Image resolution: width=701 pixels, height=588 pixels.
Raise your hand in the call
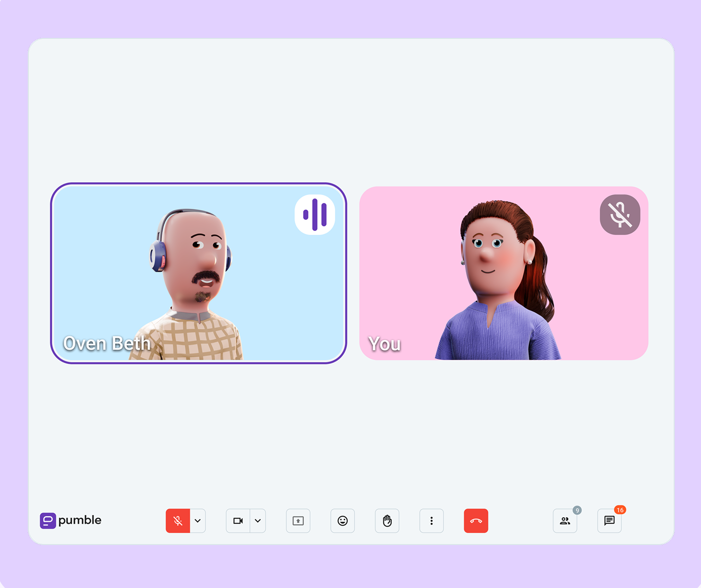point(387,521)
